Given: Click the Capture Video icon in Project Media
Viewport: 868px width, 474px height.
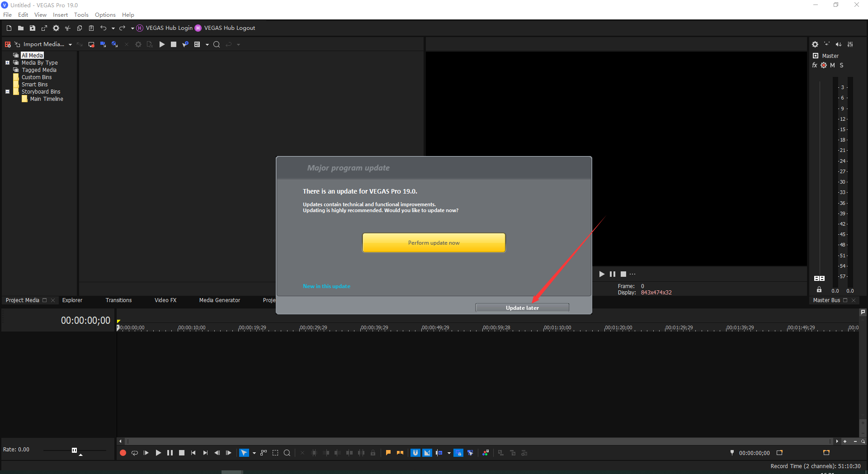Looking at the screenshot, I should pyautogui.click(x=91, y=44).
